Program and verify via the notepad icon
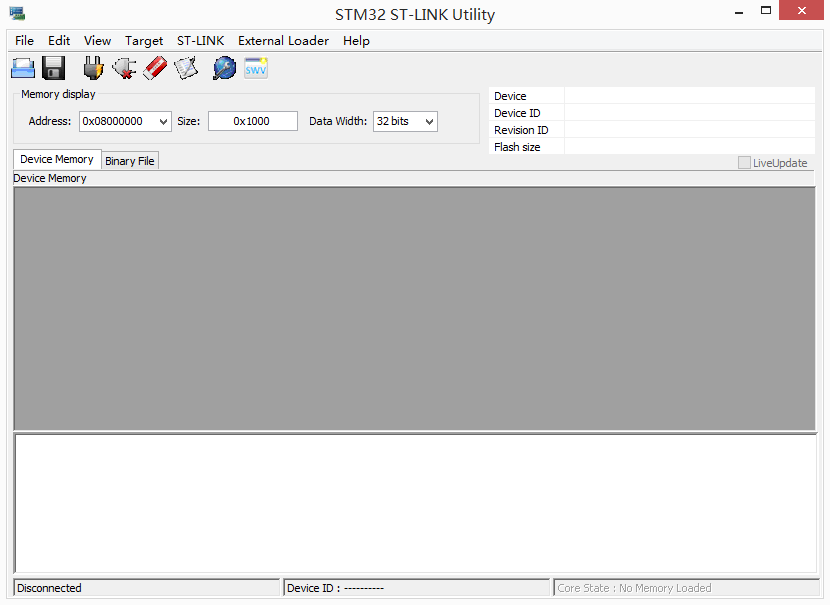This screenshot has width=830, height=605. coord(186,67)
